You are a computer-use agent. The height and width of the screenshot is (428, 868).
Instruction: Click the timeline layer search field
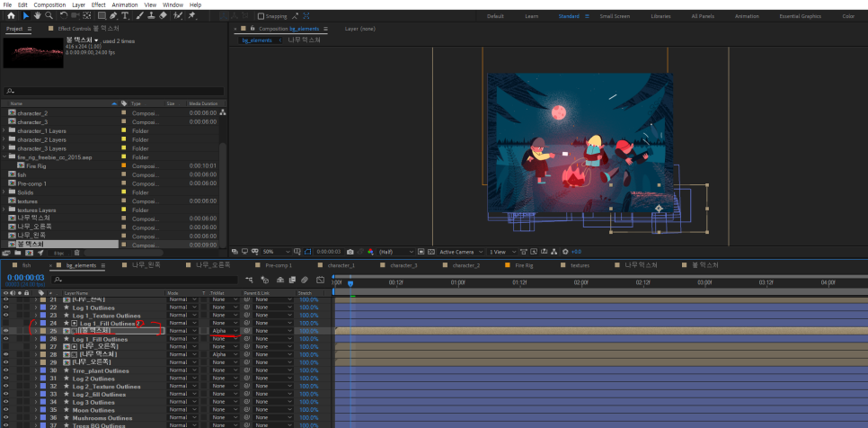[x=145, y=281]
